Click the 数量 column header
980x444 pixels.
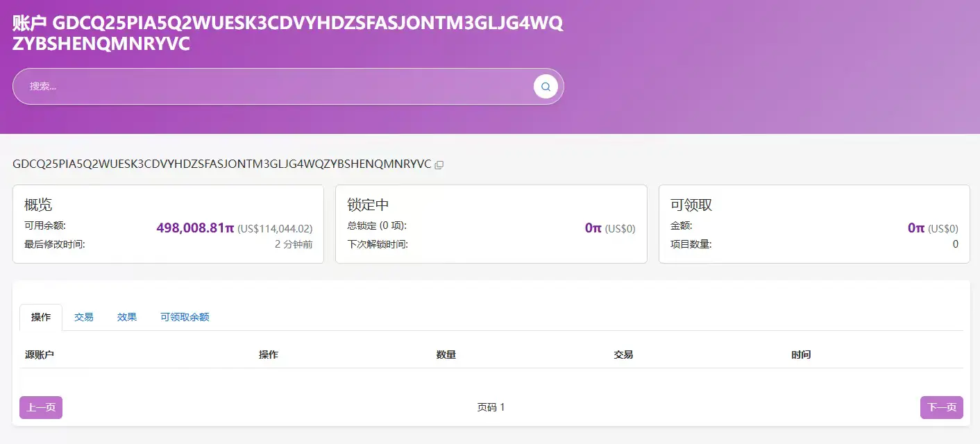[446, 355]
